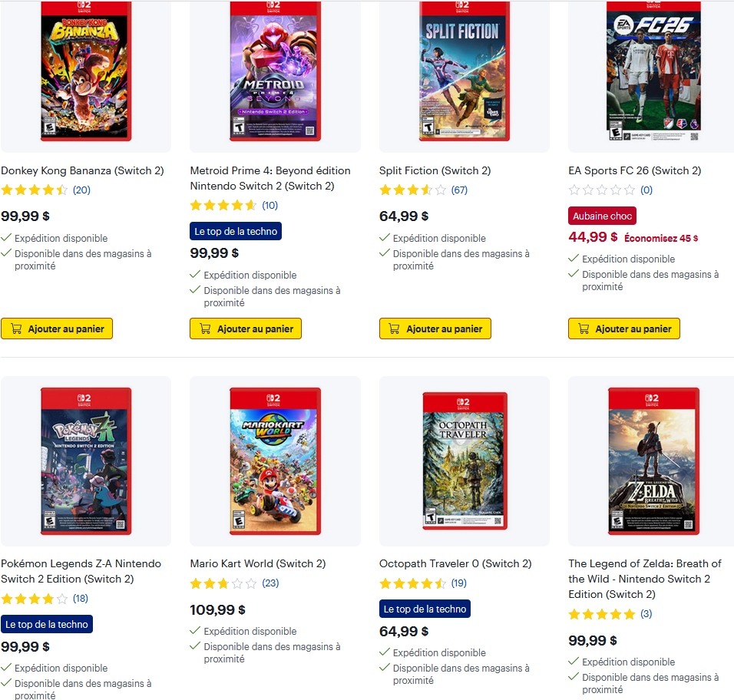View the 67 reviews for Split Fiction
This screenshot has height=700, width=734.
pos(459,190)
